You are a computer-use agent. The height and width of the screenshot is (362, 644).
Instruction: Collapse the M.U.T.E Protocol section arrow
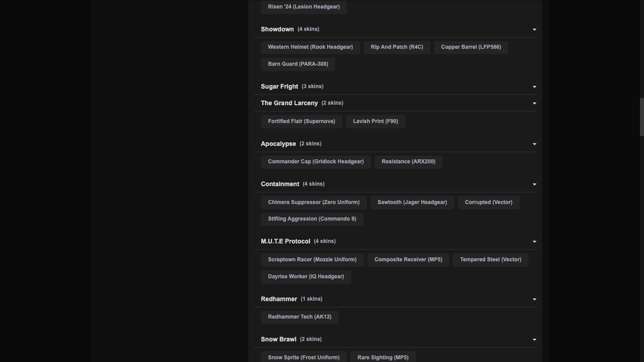pos(534,242)
